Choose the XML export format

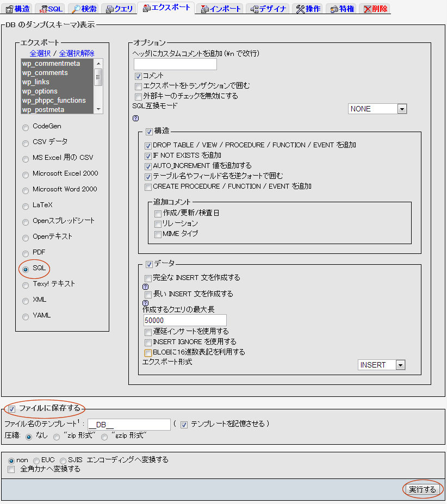click(26, 301)
